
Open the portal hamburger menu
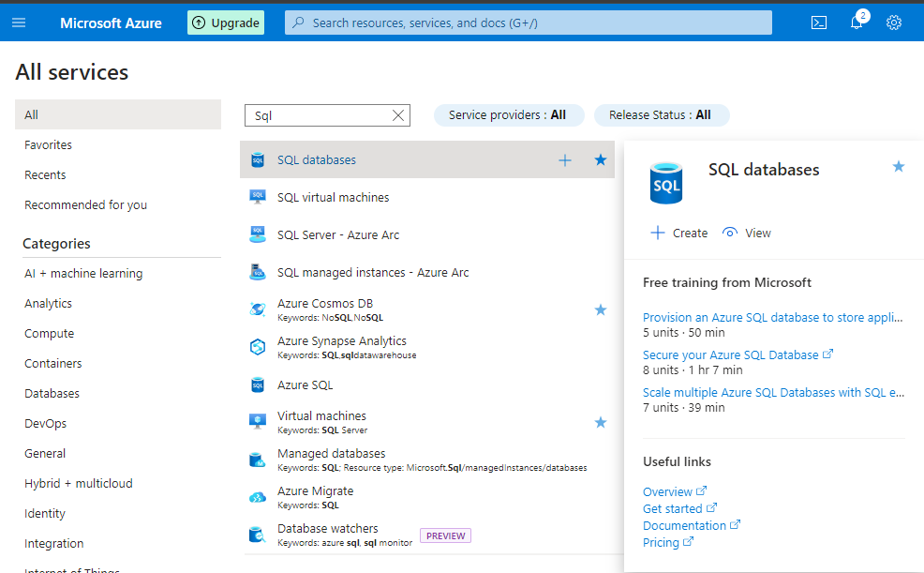point(19,23)
